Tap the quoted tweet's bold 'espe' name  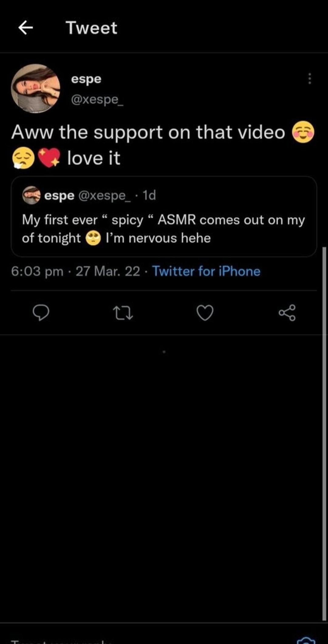[x=59, y=195]
